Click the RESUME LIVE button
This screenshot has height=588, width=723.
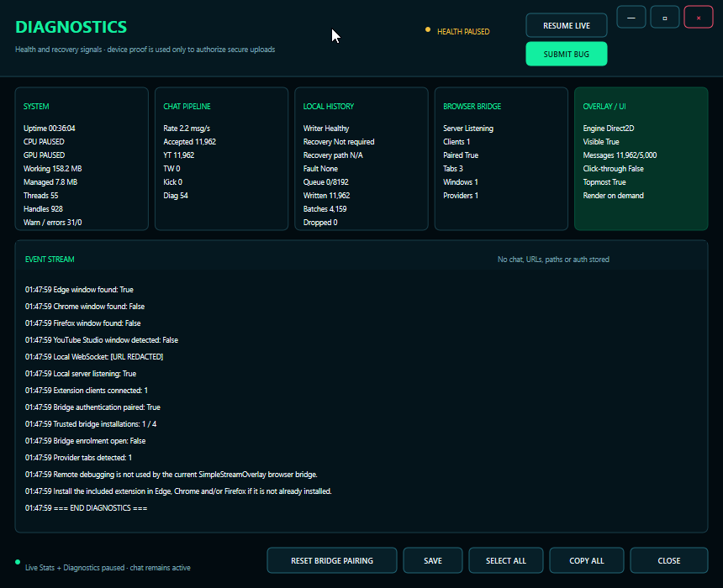(x=567, y=25)
